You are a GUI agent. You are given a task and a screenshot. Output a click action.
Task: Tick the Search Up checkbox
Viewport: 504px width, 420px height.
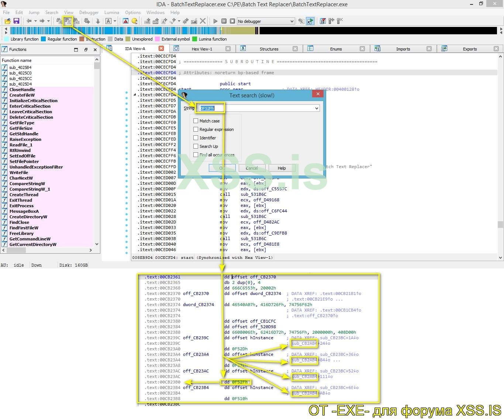pos(196,146)
